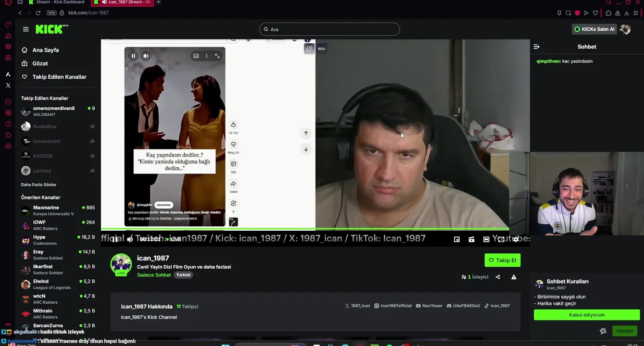The image size is (644, 346).
Task: Follow channel with Takip Et button
Action: (503, 260)
